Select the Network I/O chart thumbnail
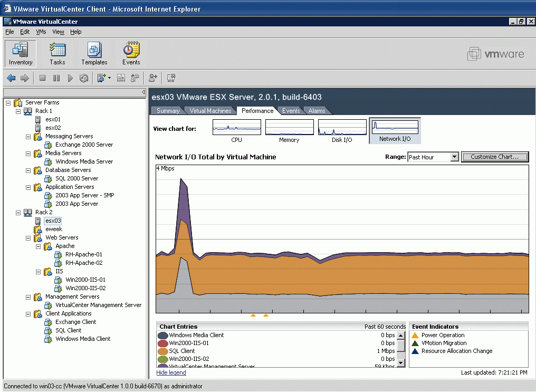Image resolution: width=536 pixels, height=392 pixels. tap(395, 130)
